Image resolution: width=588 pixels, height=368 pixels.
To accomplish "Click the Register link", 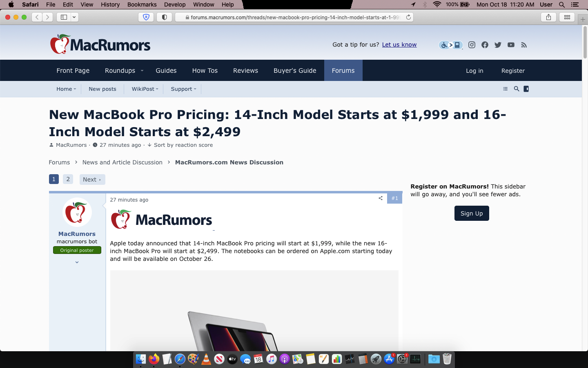I will pyautogui.click(x=513, y=71).
